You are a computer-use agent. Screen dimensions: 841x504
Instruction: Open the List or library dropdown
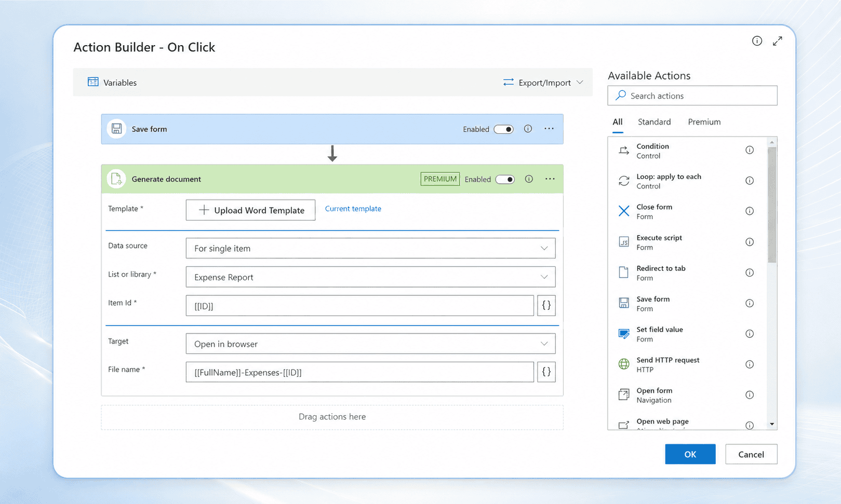point(370,277)
